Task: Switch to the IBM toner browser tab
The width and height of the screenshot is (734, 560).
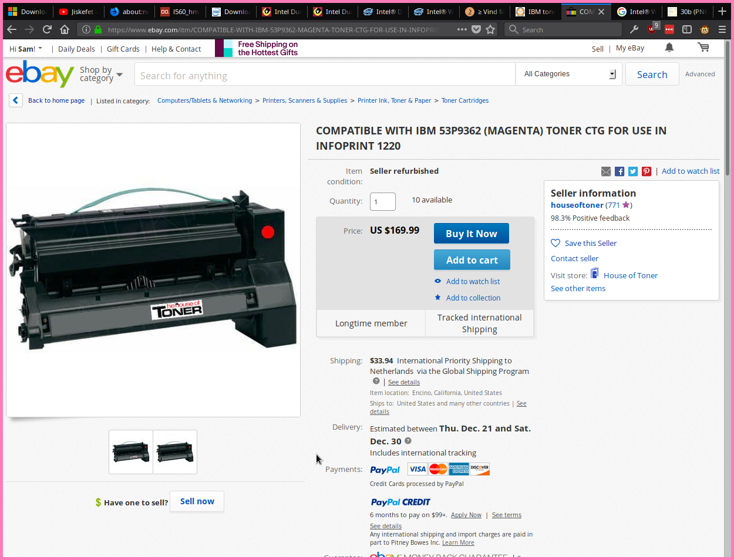Action: pyautogui.click(x=535, y=12)
